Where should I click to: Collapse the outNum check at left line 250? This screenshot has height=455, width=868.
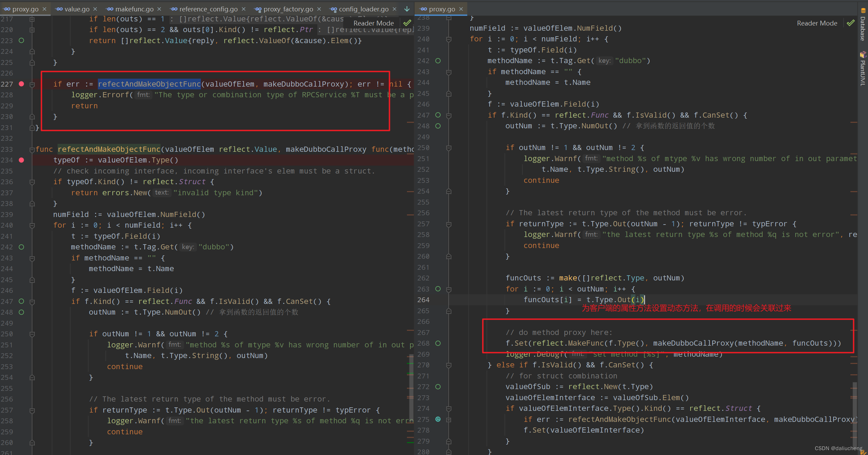pyautogui.click(x=32, y=334)
